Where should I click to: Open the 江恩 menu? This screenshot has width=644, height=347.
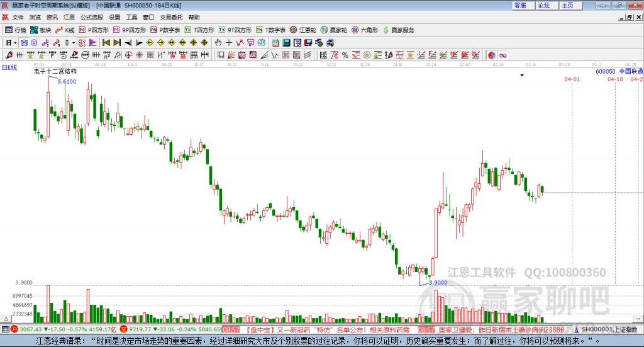69,17
